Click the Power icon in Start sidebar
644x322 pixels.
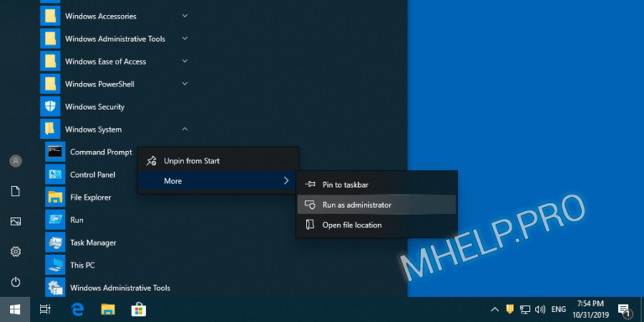point(16,282)
